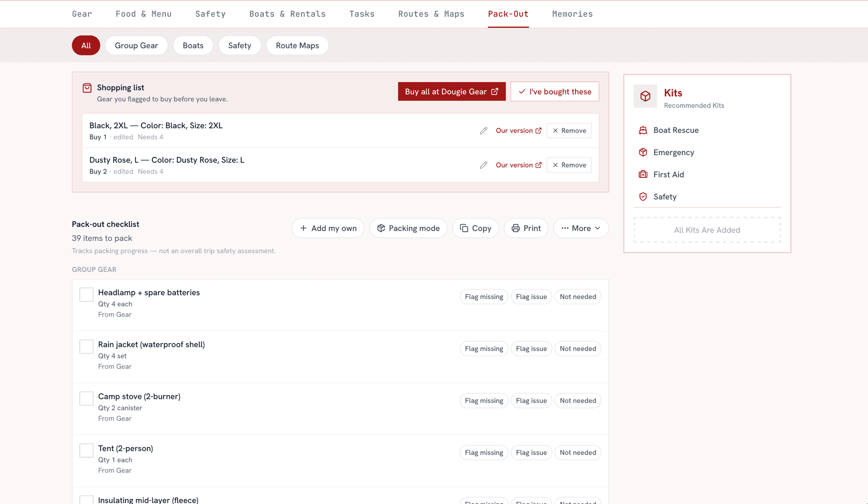
Task: Flag Rain jacket as missing
Action: (484, 349)
